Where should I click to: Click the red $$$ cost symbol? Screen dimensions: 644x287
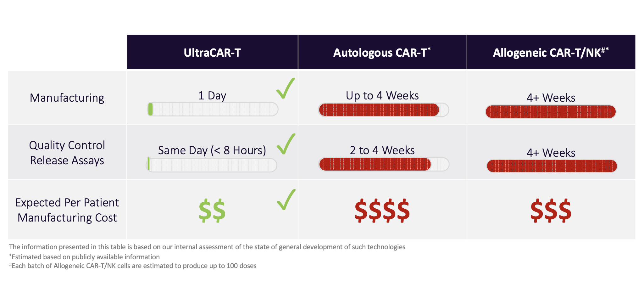click(x=551, y=211)
